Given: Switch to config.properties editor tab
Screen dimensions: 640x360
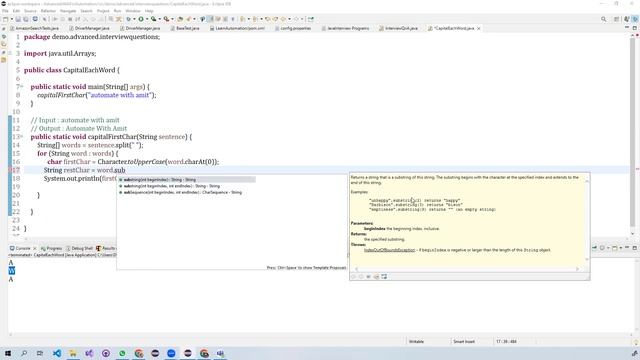Looking at the screenshot, I should pos(293,28).
